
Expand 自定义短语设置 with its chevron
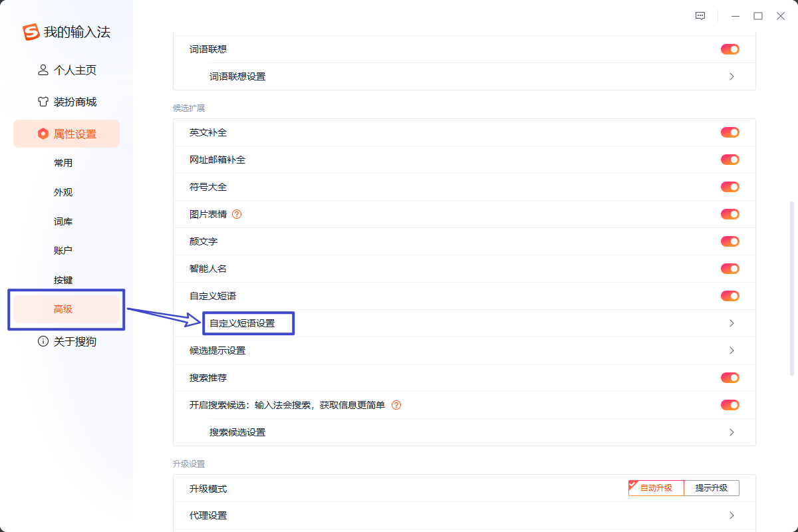pyautogui.click(x=731, y=323)
